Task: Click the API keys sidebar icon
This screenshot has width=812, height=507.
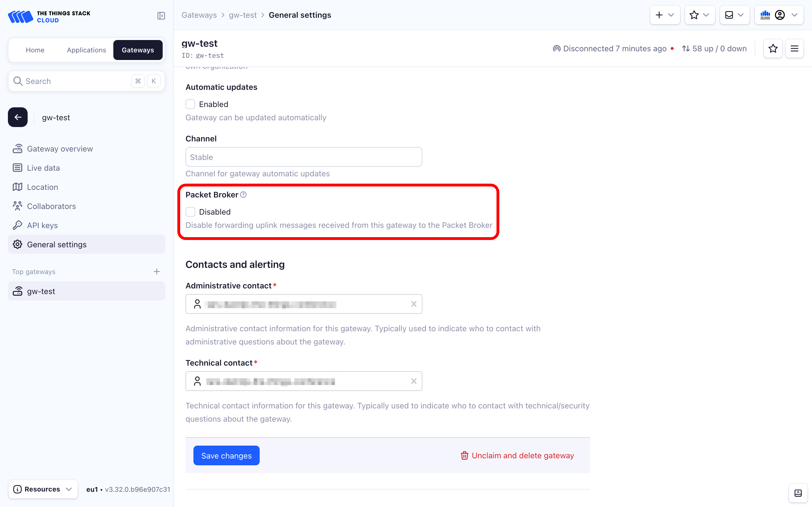Action: (x=17, y=225)
